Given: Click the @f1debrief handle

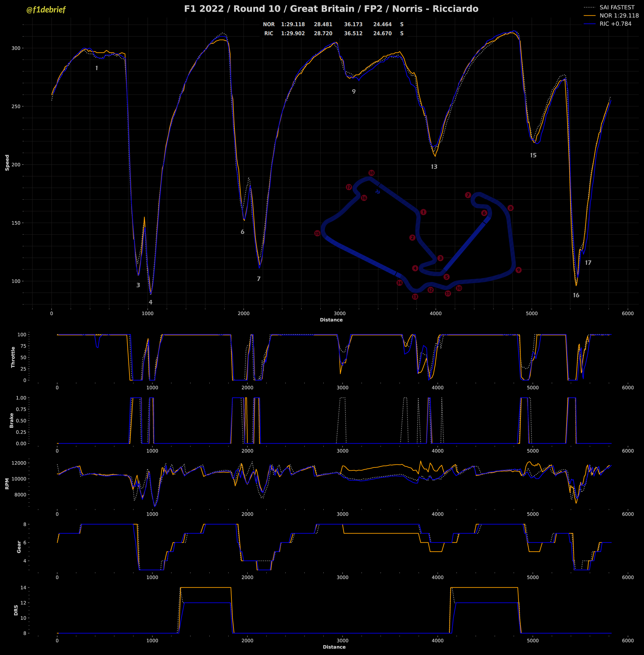Looking at the screenshot, I should (x=46, y=10).
